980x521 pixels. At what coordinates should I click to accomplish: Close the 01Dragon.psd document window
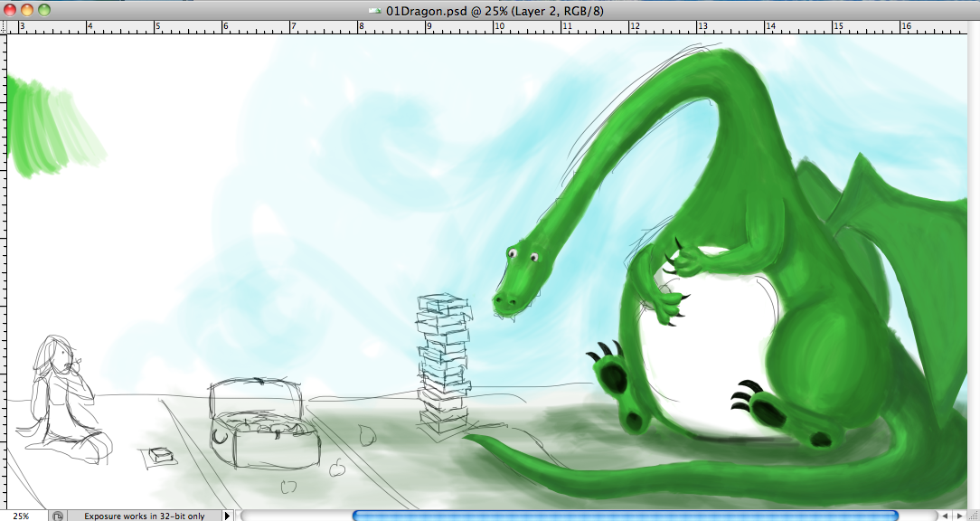pos(10,10)
